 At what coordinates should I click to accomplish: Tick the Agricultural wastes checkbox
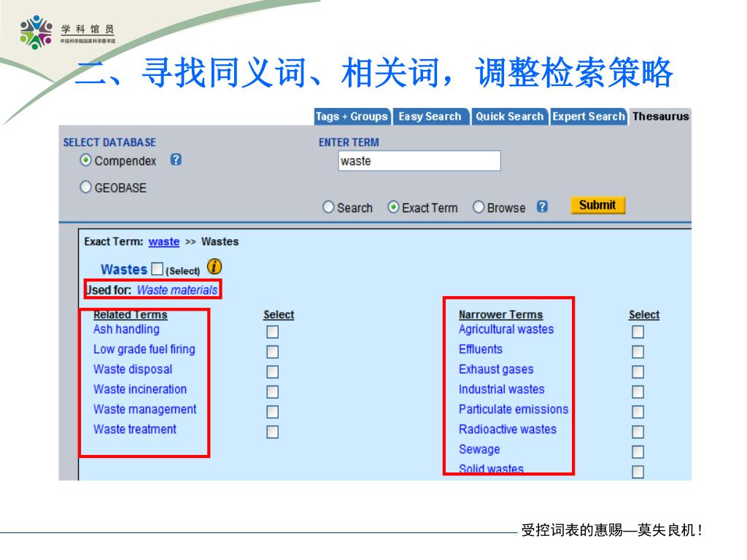click(638, 332)
